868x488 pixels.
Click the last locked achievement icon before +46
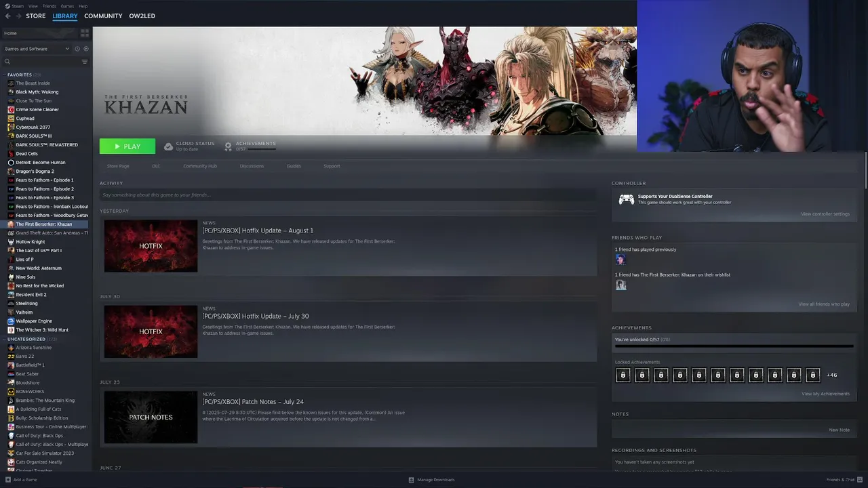point(812,375)
